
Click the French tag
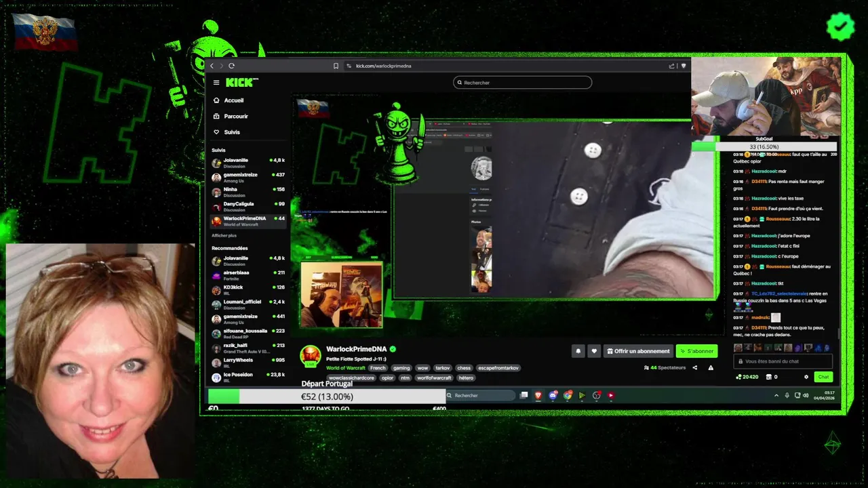click(x=378, y=368)
